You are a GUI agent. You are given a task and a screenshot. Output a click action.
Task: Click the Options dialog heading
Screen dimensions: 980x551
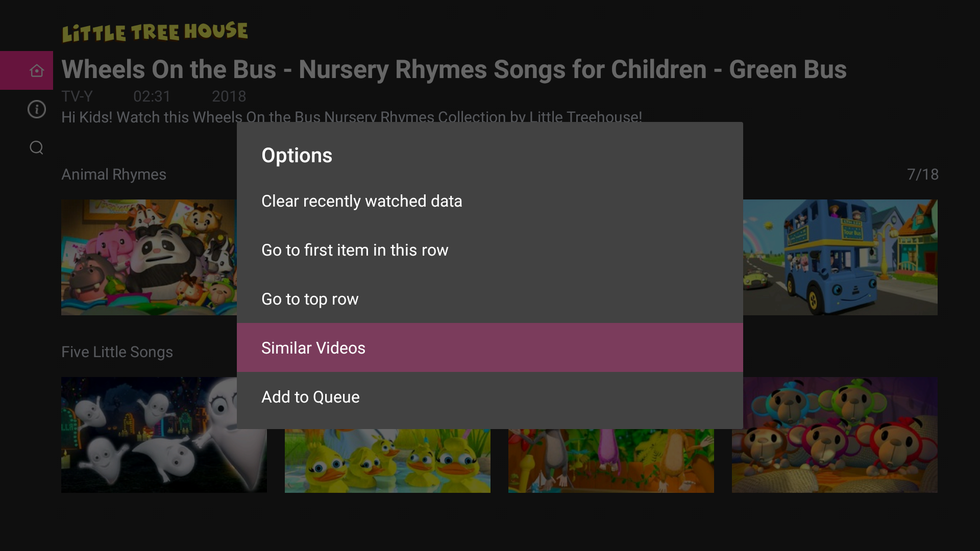(297, 155)
